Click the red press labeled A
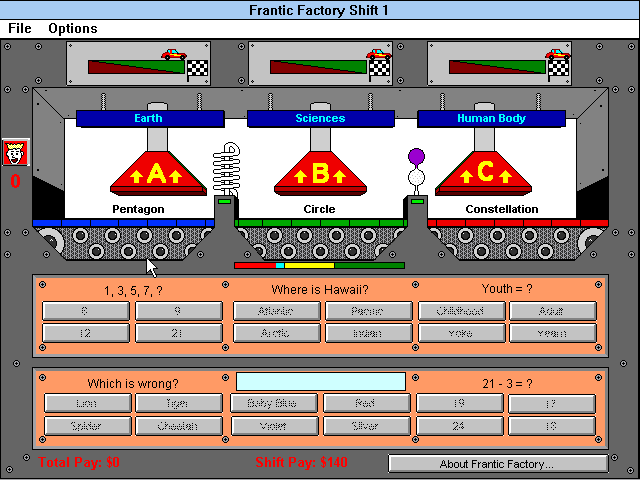640x480 pixels. pos(158,173)
